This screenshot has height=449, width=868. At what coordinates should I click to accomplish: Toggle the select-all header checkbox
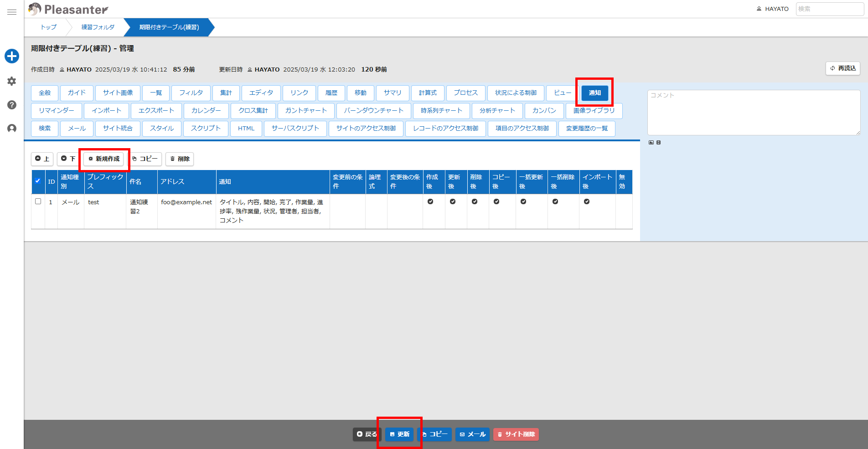(38, 181)
